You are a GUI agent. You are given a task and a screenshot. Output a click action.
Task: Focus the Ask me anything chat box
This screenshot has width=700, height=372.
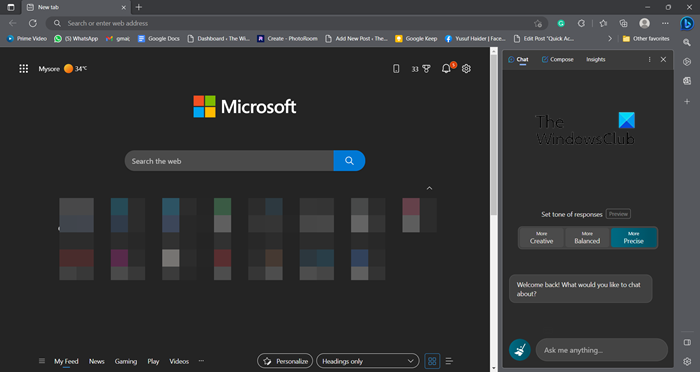pos(601,350)
